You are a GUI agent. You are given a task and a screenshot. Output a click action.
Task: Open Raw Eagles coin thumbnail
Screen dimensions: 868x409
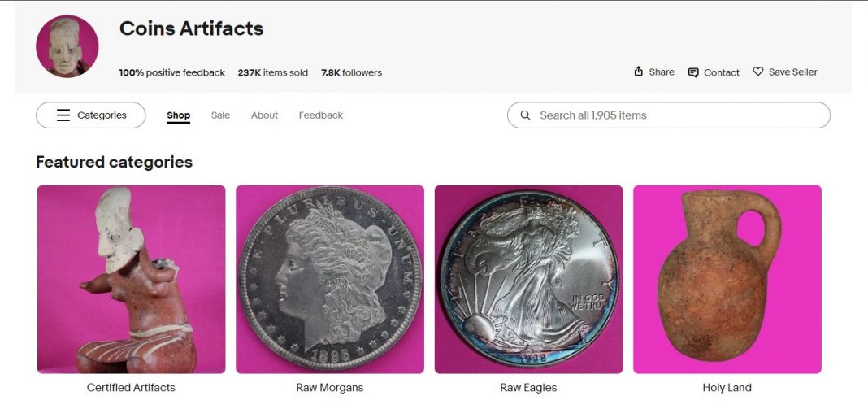click(528, 279)
